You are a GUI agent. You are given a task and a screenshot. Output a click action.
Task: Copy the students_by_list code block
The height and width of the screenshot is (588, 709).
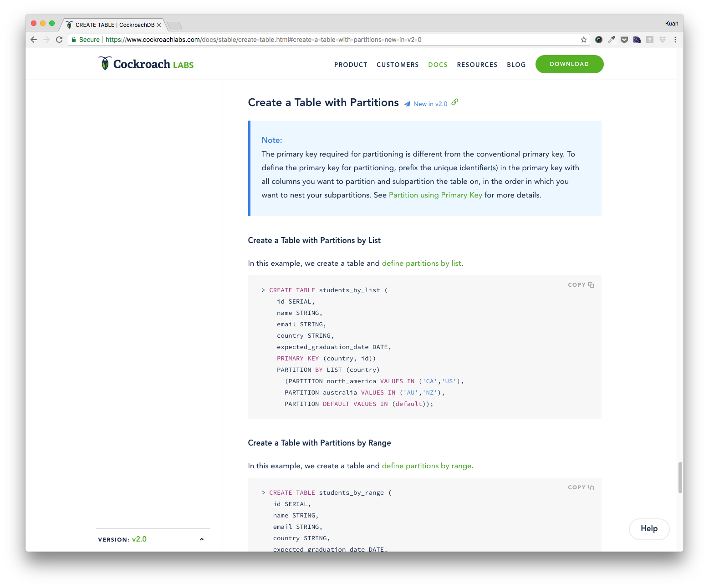point(581,285)
